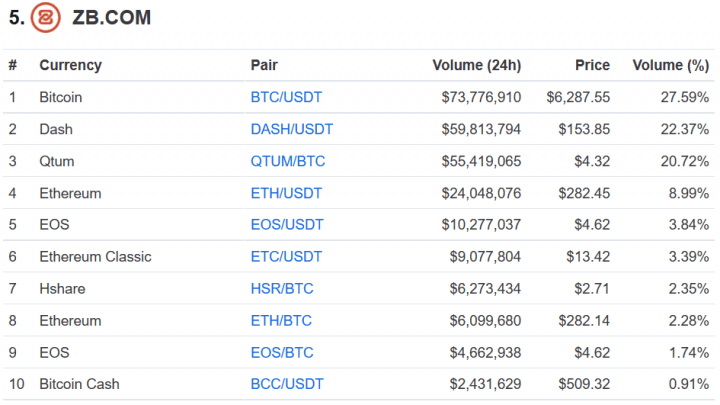Click the $55,419,065 volume value
The image size is (720, 405).
(x=481, y=162)
